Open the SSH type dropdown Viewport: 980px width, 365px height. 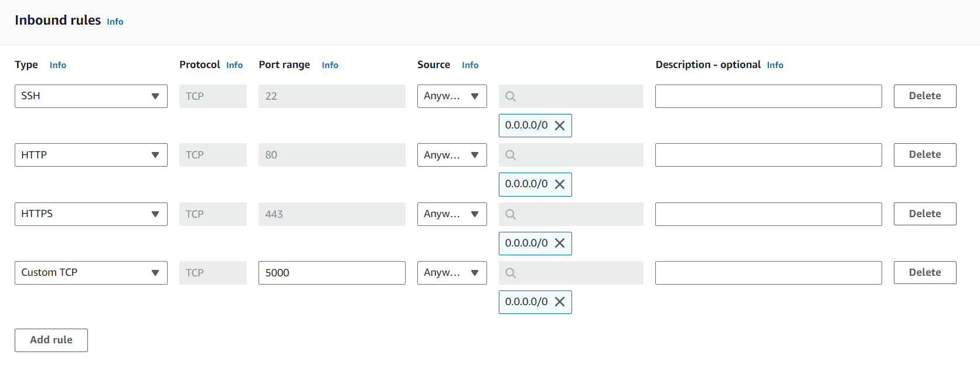click(91, 96)
